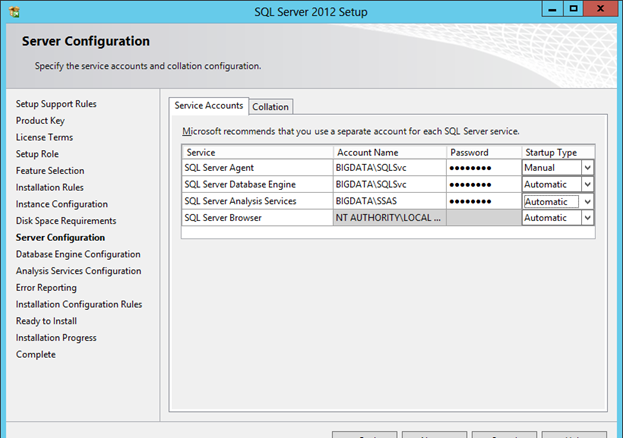The width and height of the screenshot is (623, 438).
Task: Click the Installation Rules step
Action: pyautogui.click(x=50, y=187)
